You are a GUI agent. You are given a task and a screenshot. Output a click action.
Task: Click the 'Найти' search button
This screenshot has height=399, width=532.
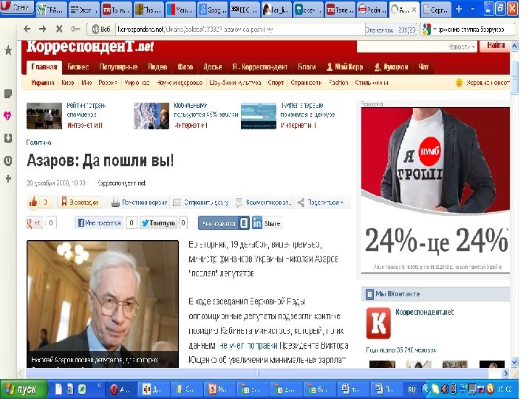click(x=496, y=46)
